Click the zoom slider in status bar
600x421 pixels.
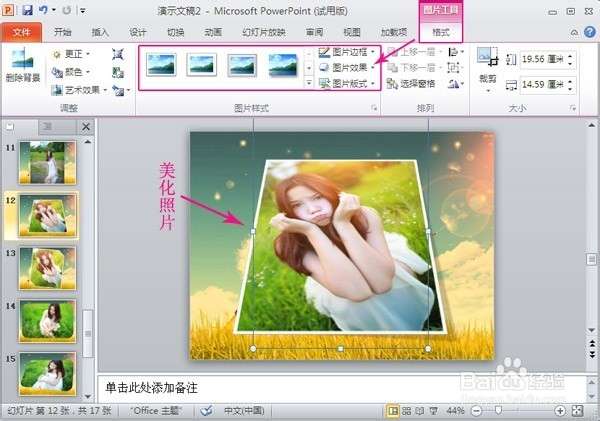pyautogui.click(x=500, y=411)
